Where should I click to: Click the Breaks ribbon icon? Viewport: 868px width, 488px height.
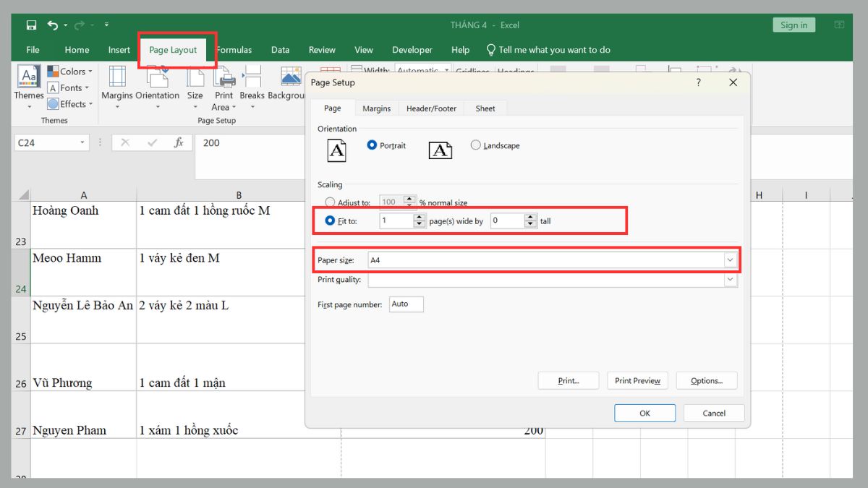pyautogui.click(x=252, y=77)
